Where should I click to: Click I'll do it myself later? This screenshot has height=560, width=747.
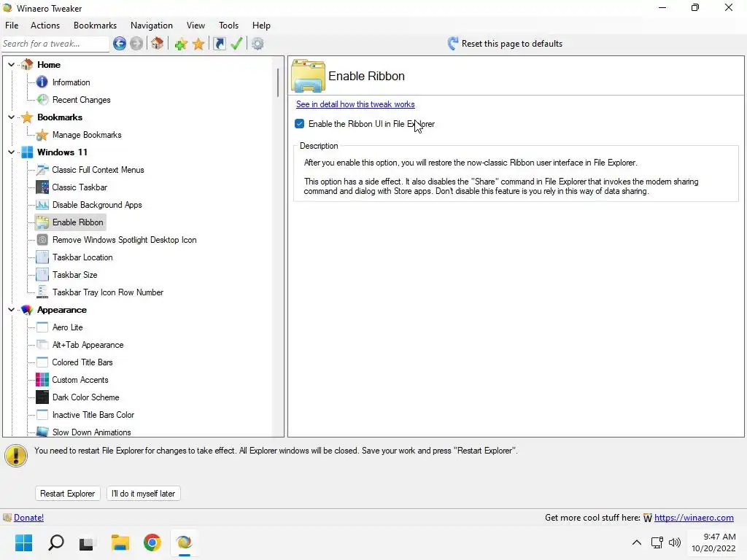coord(144,494)
